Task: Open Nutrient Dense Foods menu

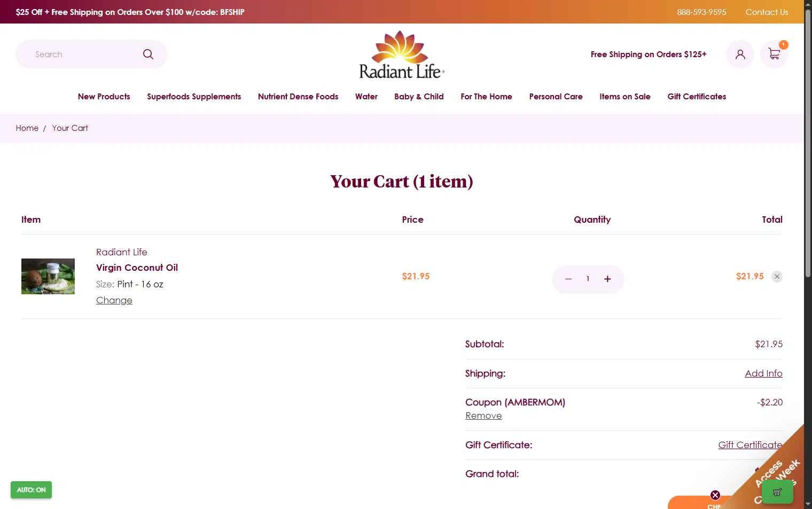Action: click(298, 97)
